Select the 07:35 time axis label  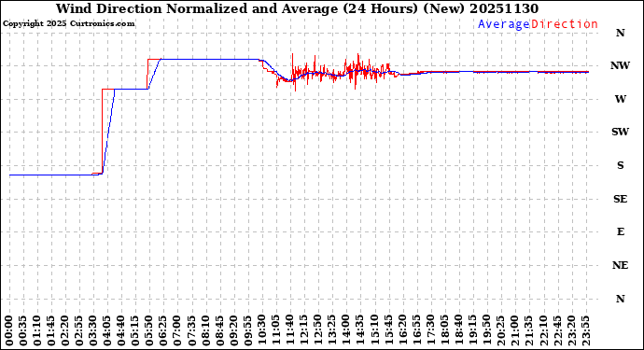pyautogui.click(x=192, y=330)
